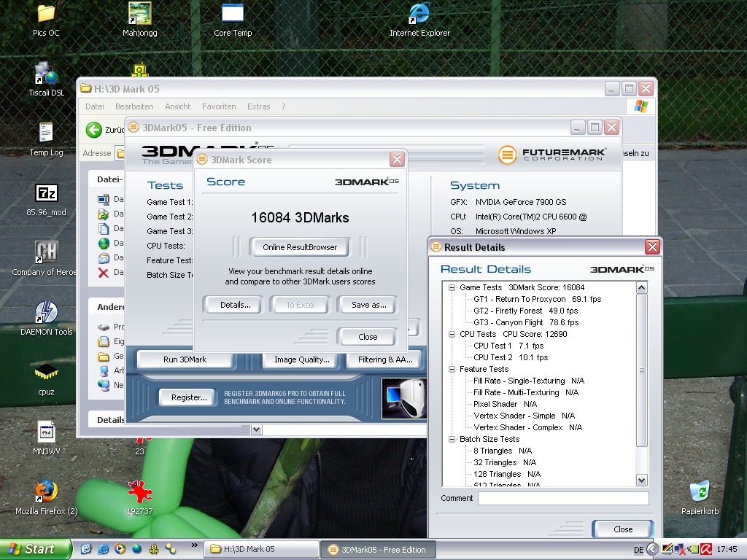Open the Start menu
Viewport: 747px width, 560px height.
coord(35,549)
